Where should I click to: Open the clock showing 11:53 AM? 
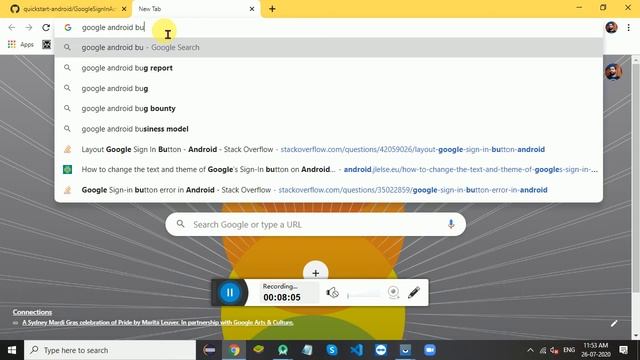click(x=596, y=350)
